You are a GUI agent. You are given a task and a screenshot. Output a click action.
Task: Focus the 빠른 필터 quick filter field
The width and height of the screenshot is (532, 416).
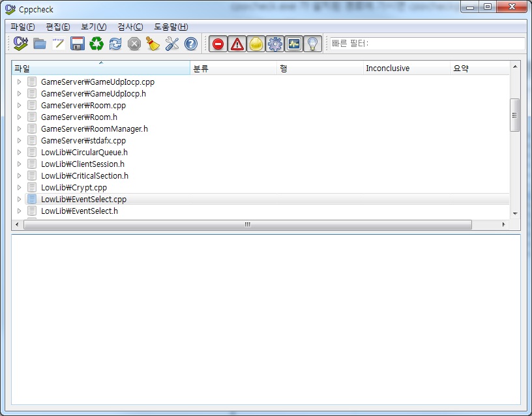[x=427, y=44]
